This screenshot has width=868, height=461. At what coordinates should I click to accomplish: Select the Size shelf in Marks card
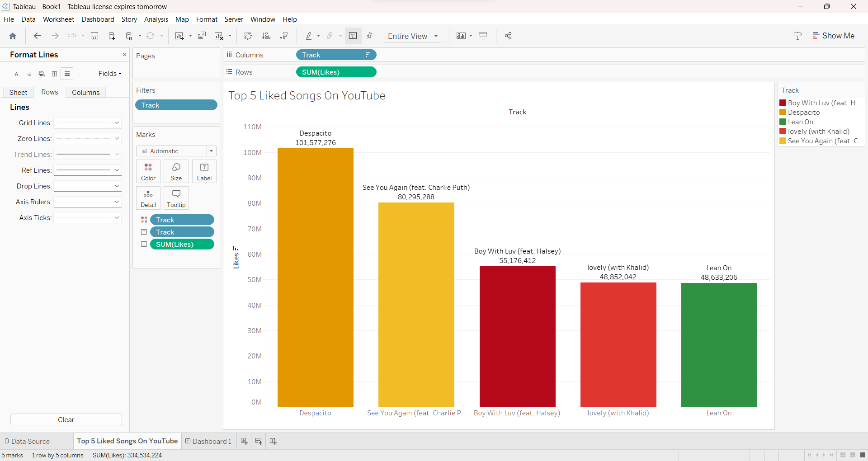(176, 171)
